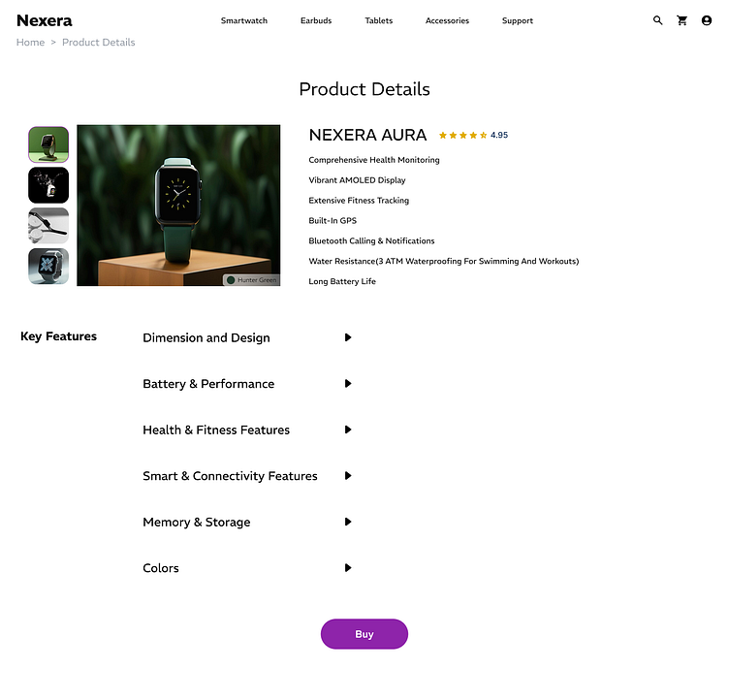Click the Nexera brand logo
729x700 pixels.
click(x=45, y=20)
